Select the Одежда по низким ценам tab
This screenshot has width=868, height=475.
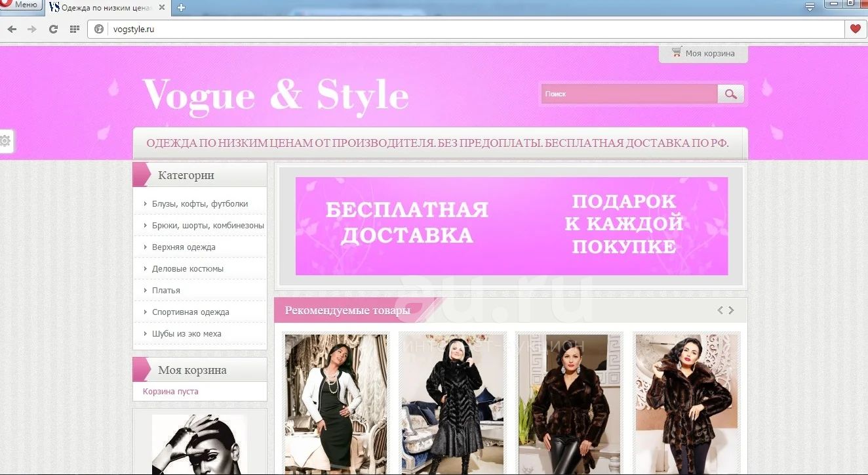[x=107, y=7]
